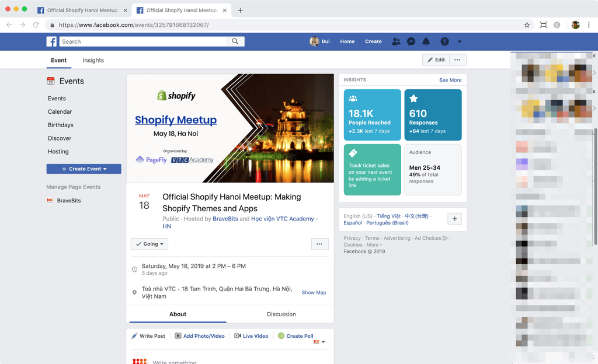Click the Edit event button
This screenshot has height=364, width=598.
click(x=436, y=60)
